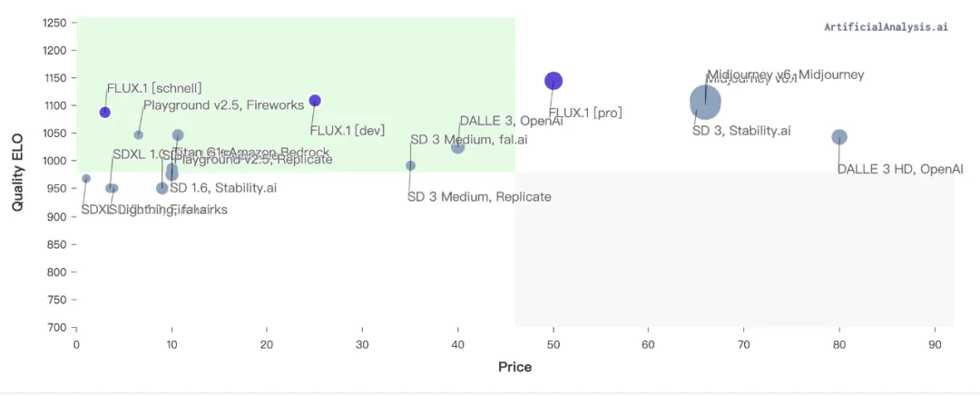Select the SD 3, Stability.ai label text
The width and height of the screenshot is (980, 395).
coord(741,131)
